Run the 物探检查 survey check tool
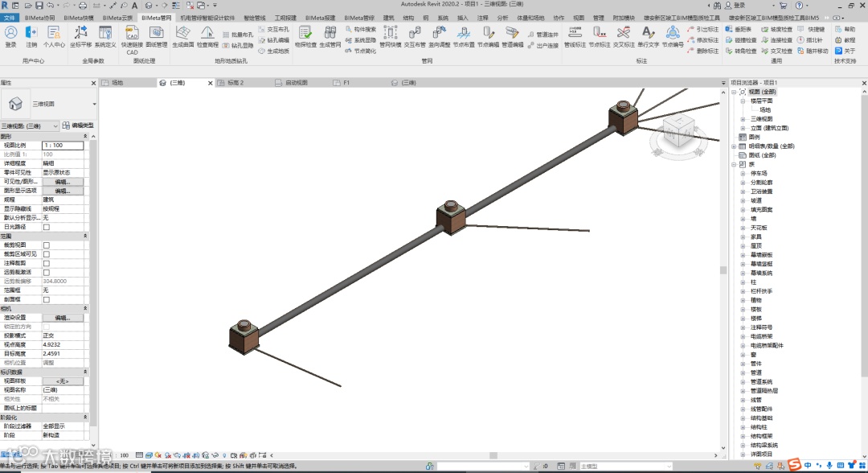868x473 pixels. click(305, 36)
